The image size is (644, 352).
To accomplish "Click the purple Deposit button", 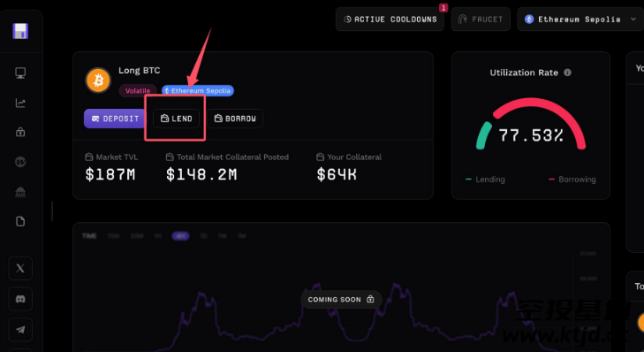I will pyautogui.click(x=115, y=119).
